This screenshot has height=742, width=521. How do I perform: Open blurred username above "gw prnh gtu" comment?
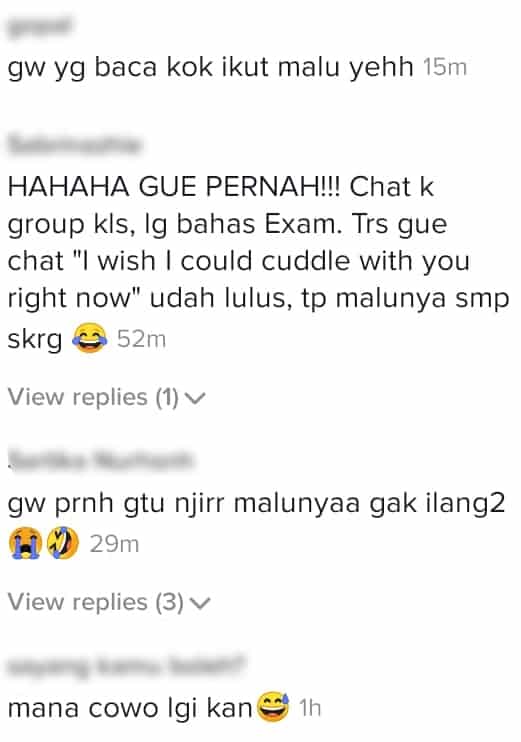point(101,459)
